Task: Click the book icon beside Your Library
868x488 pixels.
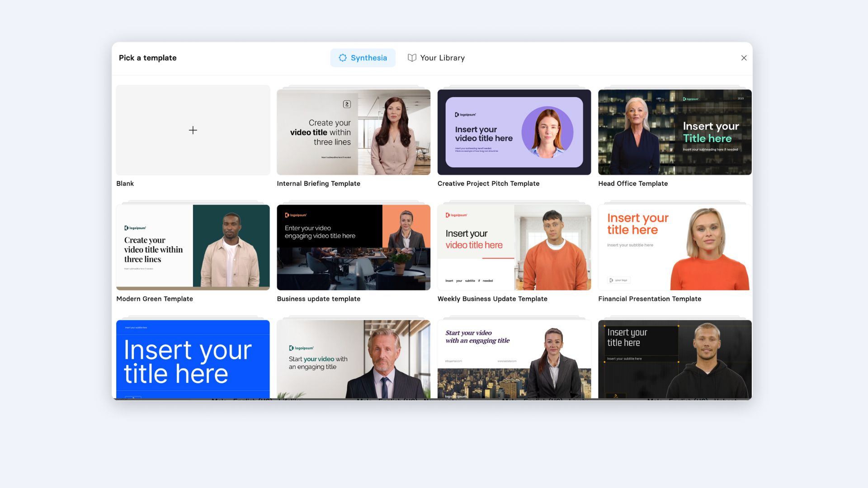Action: point(412,58)
